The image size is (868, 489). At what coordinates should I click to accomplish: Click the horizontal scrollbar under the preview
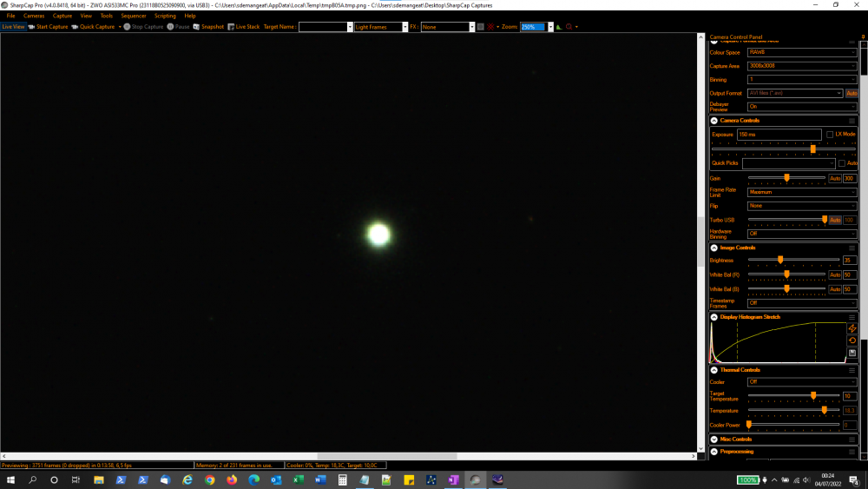tap(387, 456)
